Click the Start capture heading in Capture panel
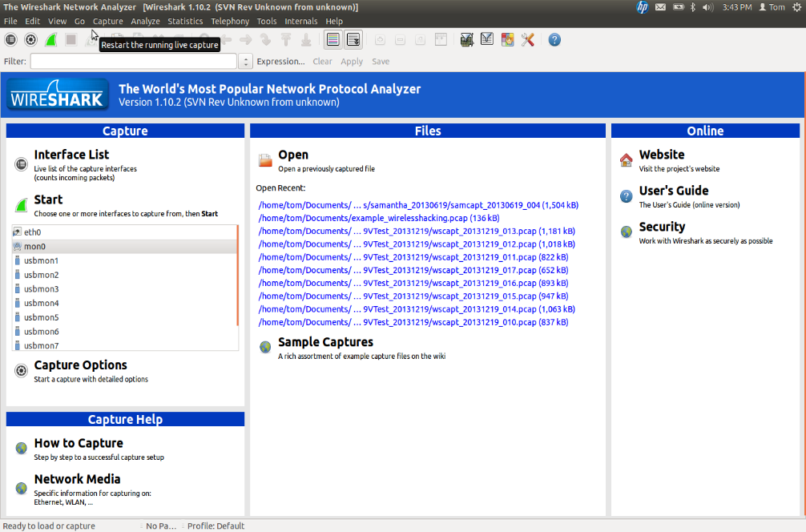806x532 pixels. [48, 199]
